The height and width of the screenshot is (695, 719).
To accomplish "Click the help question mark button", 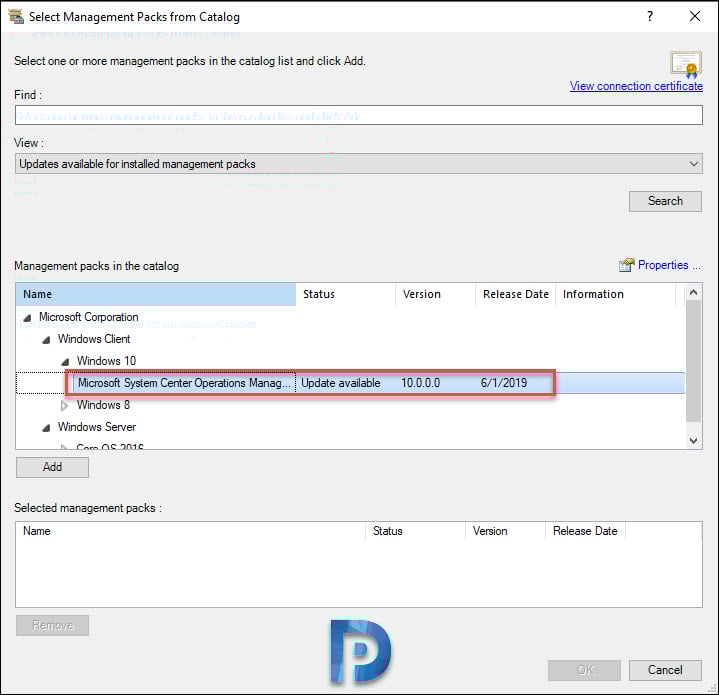I will (x=650, y=17).
